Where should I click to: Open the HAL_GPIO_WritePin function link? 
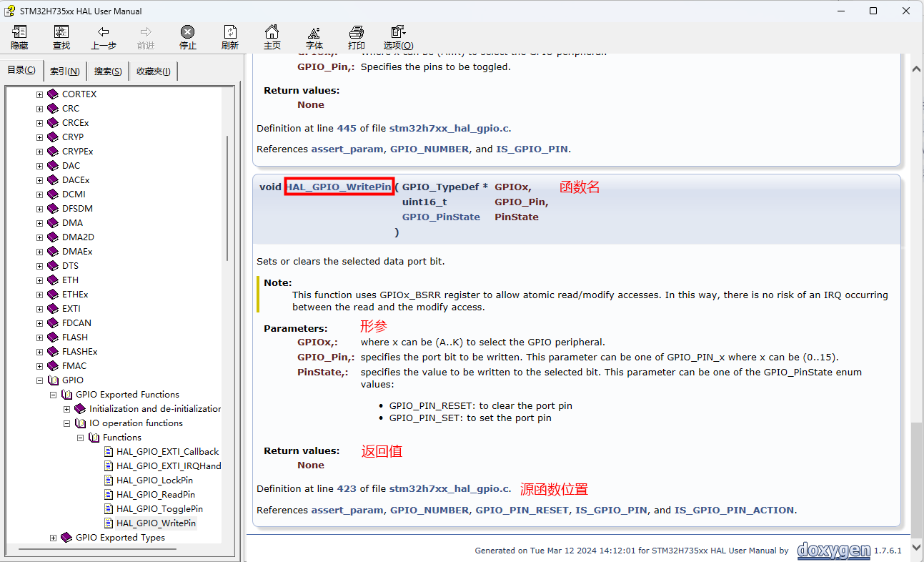click(x=339, y=187)
